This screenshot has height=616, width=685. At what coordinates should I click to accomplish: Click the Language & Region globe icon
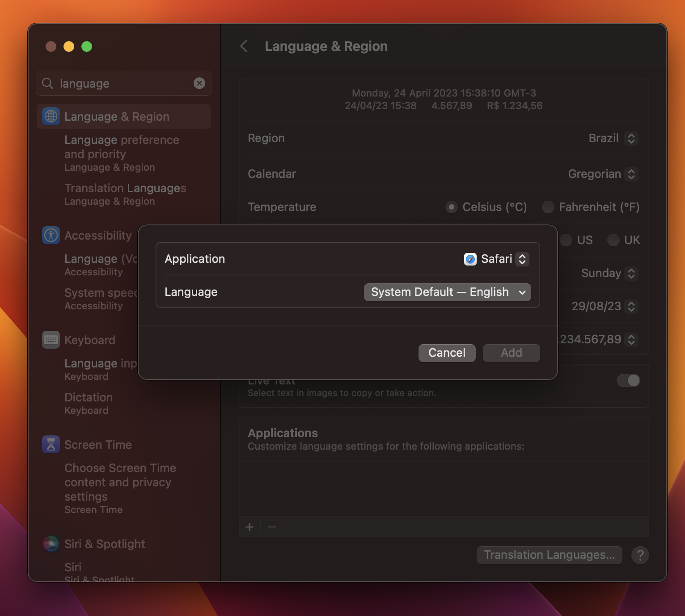click(x=51, y=117)
